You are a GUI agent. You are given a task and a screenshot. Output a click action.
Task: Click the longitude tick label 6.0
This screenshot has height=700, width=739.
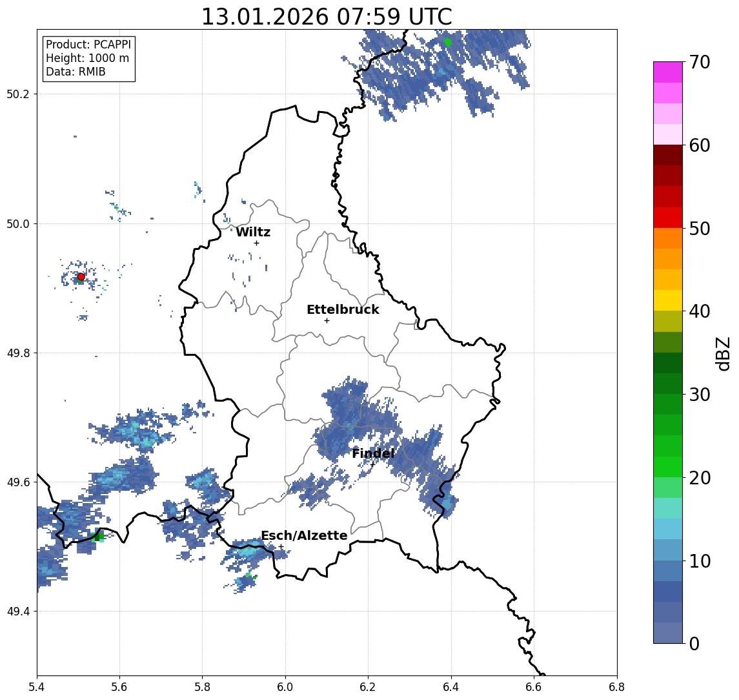(285, 687)
